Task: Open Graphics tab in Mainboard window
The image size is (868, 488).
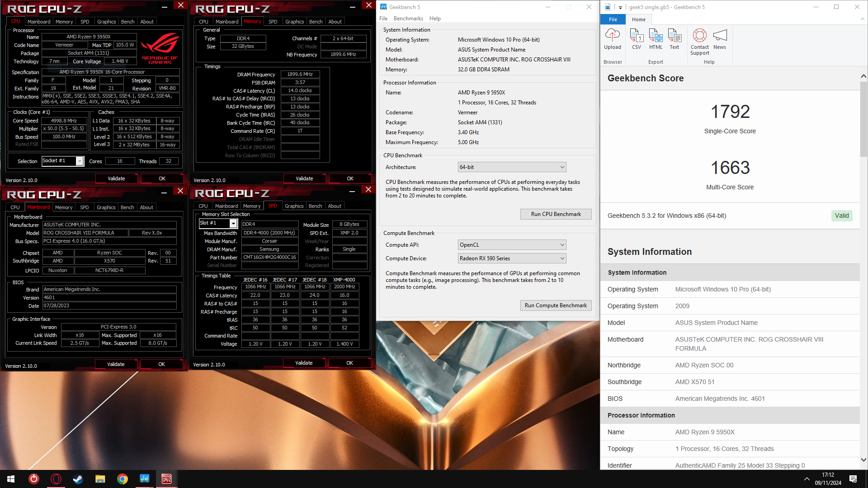Action: [x=106, y=207]
